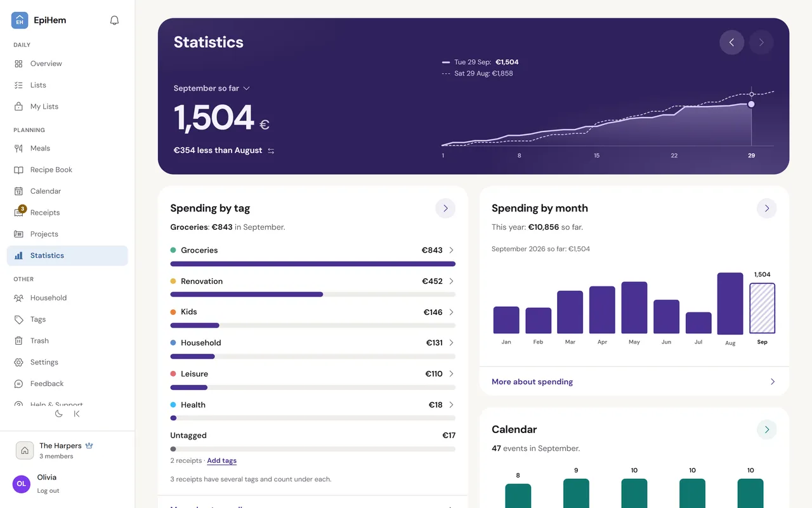Expand the Groceries tag row chevron
Viewport: 812px width, 508px height.
coord(451,250)
